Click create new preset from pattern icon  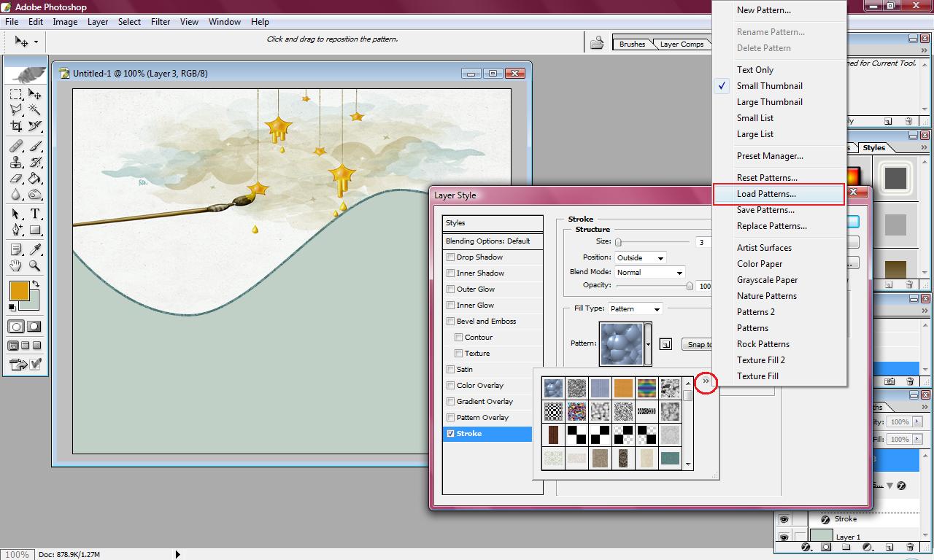[x=665, y=344]
